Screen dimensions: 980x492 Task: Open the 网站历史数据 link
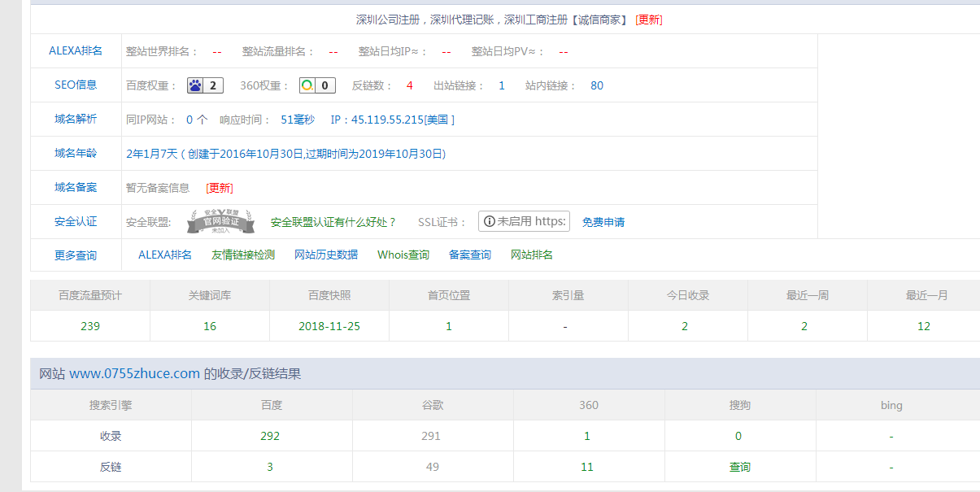pos(326,255)
